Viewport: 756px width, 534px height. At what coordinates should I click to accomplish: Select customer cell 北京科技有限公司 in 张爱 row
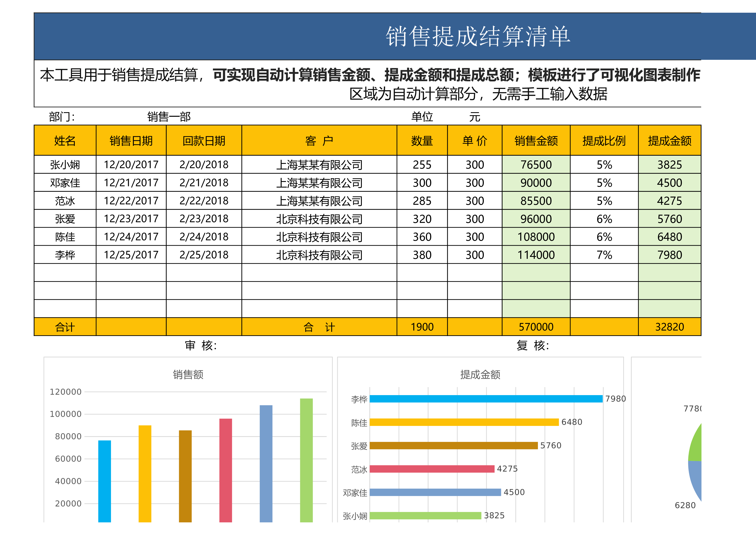pyautogui.click(x=319, y=219)
